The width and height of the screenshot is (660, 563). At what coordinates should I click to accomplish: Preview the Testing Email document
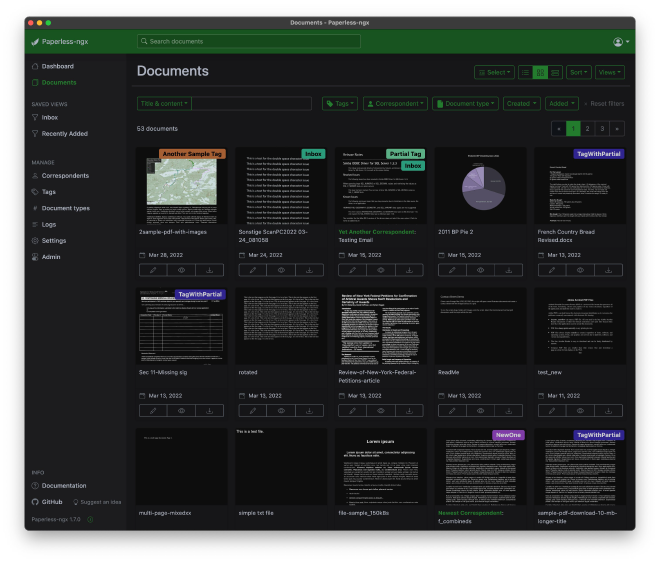click(x=381, y=270)
